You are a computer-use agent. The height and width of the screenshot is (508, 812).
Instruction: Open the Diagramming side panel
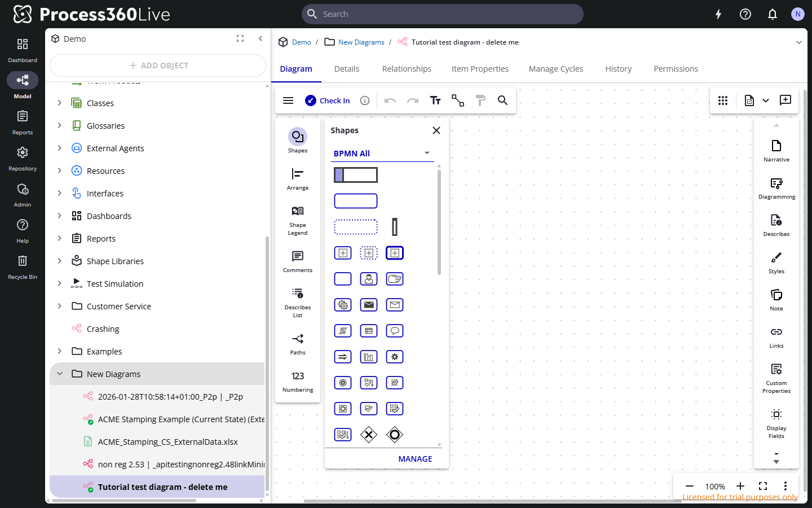tap(776, 188)
